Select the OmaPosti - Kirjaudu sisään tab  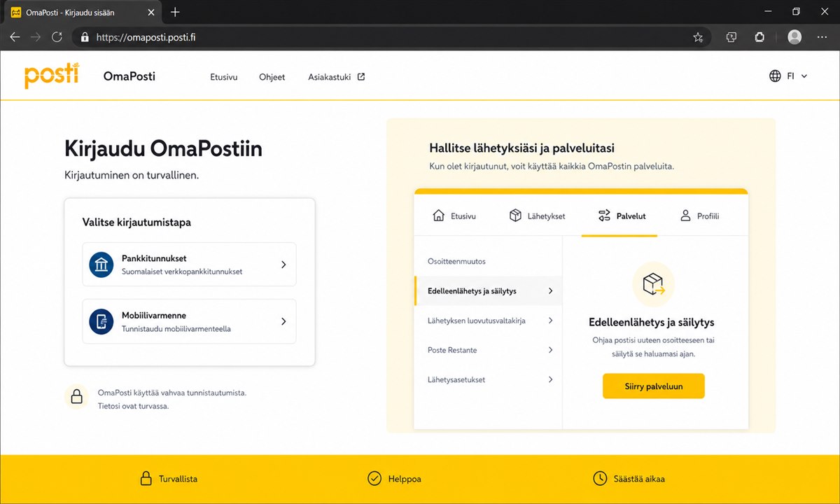coord(81,12)
